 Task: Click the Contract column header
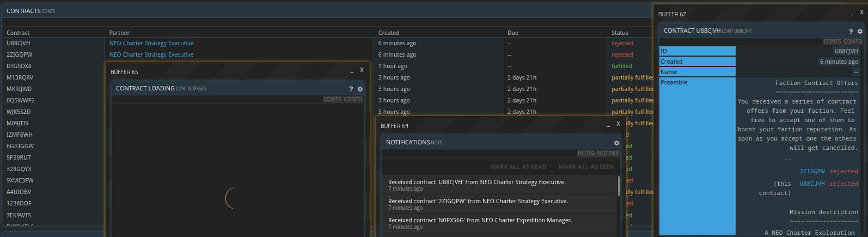coord(18,33)
